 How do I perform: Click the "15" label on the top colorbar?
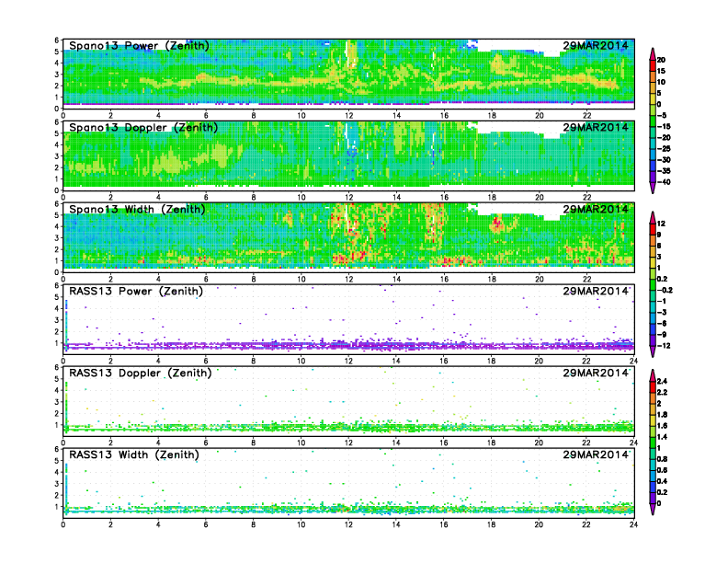tap(661, 71)
